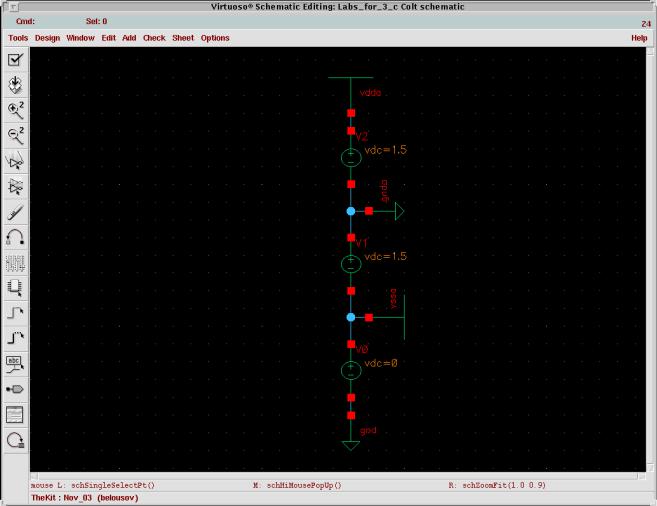Click the Undo arrow icon
This screenshot has height=506, width=657.
coord(15,238)
